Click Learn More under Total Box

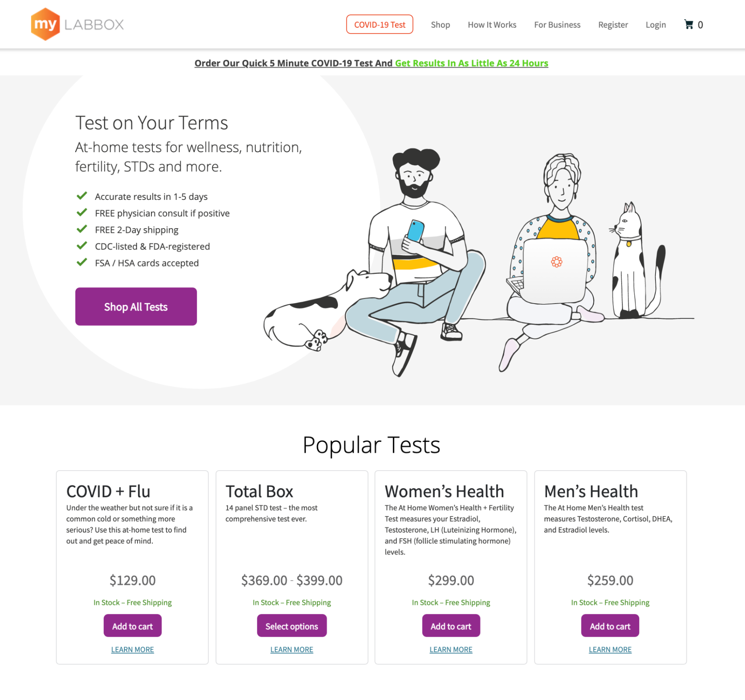(x=291, y=649)
